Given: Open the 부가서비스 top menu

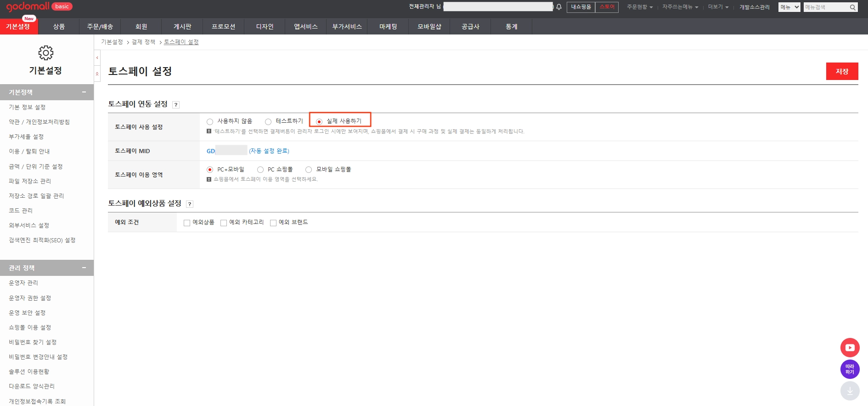Looking at the screenshot, I should pyautogui.click(x=347, y=27).
